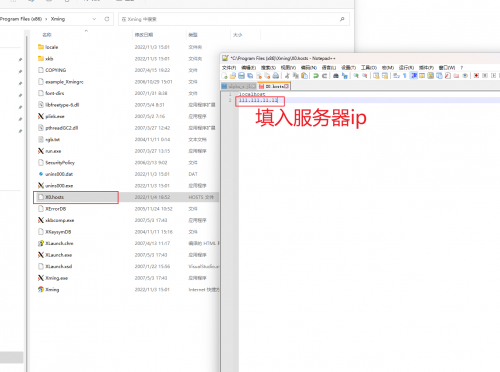Click the search magnifier in Explorer search box
The height and width of the screenshot is (372, 500).
point(342,19)
